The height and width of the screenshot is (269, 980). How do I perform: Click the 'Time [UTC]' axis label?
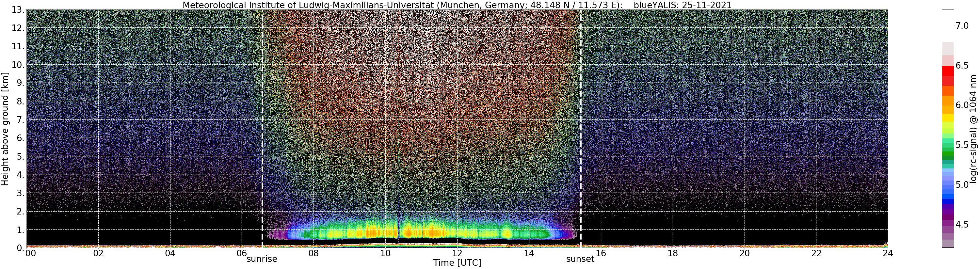pyautogui.click(x=457, y=263)
